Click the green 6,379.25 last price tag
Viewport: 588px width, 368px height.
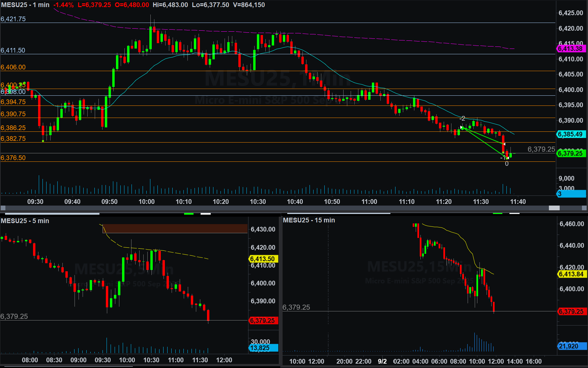(570, 154)
